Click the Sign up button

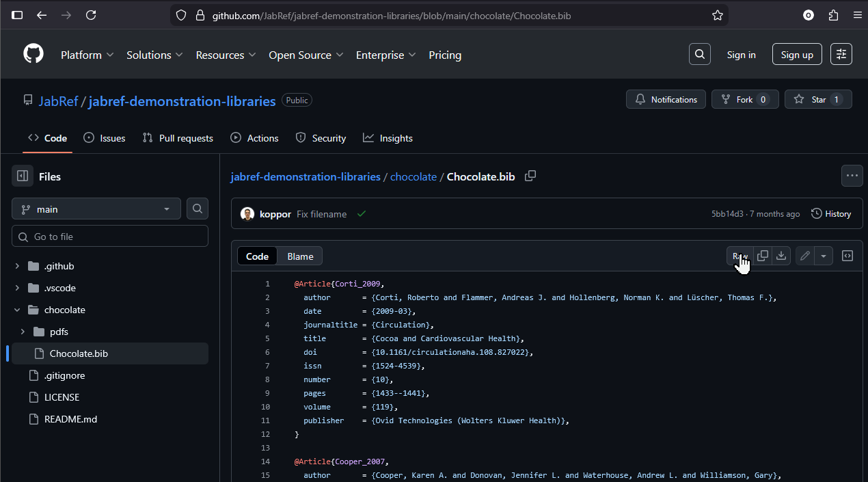click(x=797, y=55)
